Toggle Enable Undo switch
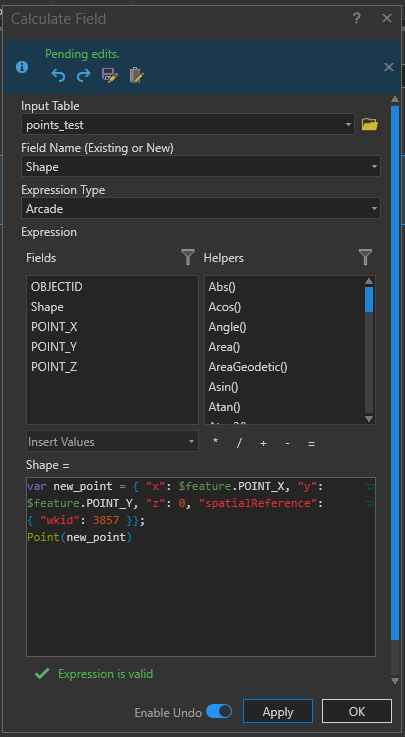 tap(219, 711)
